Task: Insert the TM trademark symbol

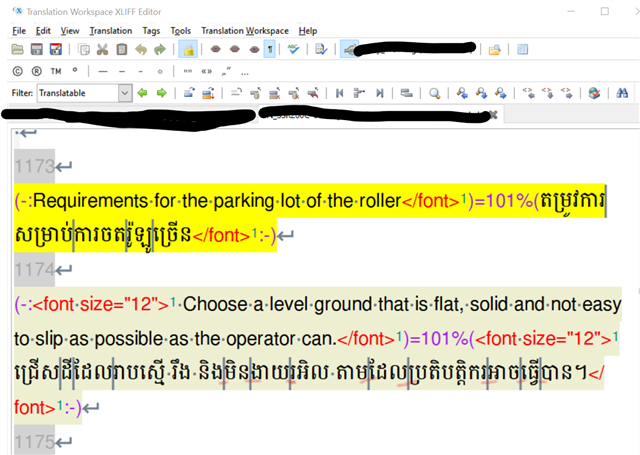Action: 56,71
